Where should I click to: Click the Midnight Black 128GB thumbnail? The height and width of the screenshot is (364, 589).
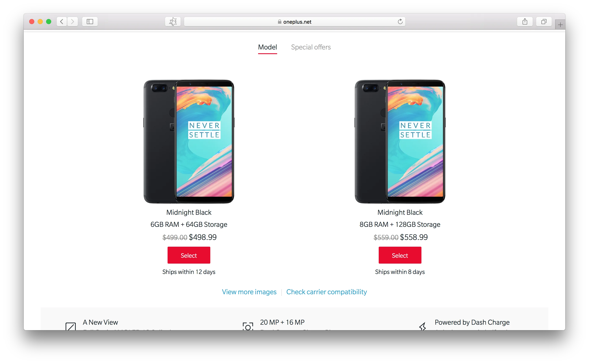click(399, 141)
